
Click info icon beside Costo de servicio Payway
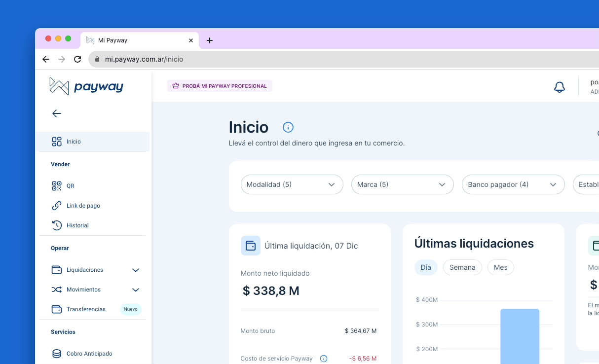point(324,359)
